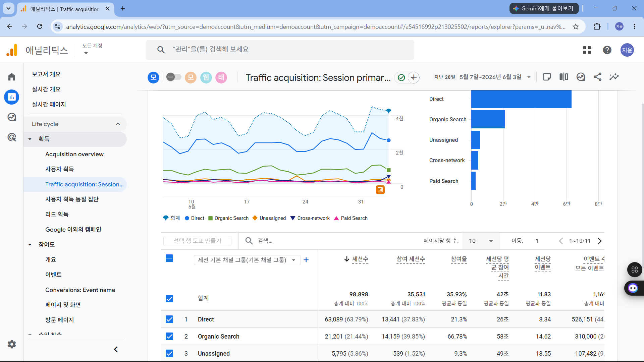
Task: Reload the browser page
Action: [x=40, y=26]
